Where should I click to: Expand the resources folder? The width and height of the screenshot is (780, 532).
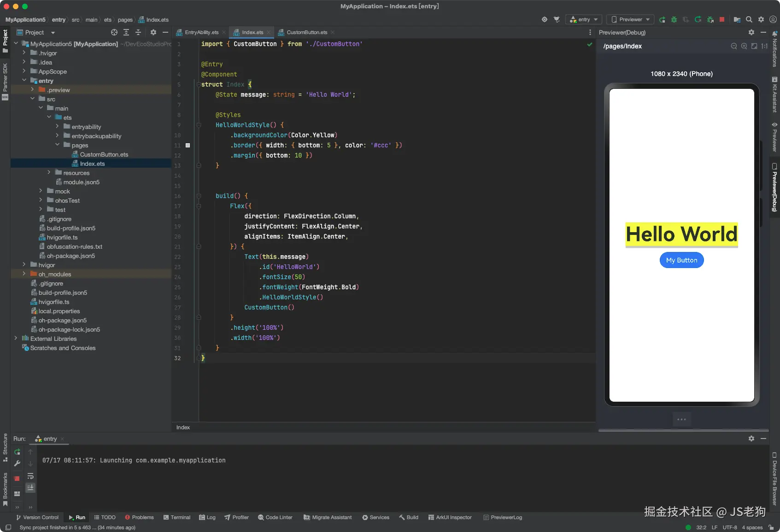(49, 173)
